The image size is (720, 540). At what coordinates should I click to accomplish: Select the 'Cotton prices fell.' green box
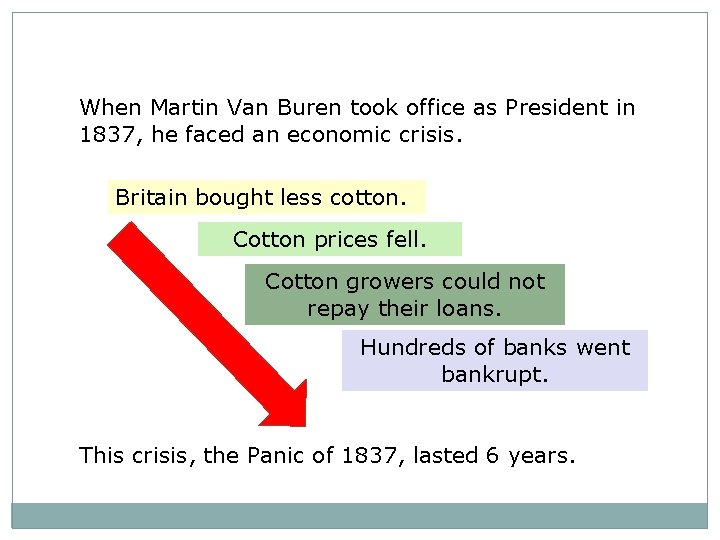(x=330, y=239)
